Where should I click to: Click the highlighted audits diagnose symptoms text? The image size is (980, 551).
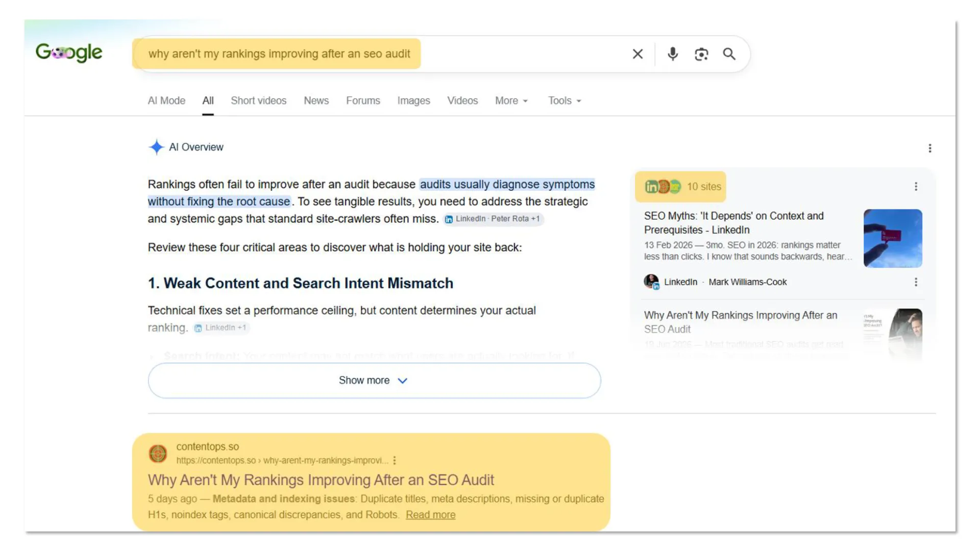372,193
